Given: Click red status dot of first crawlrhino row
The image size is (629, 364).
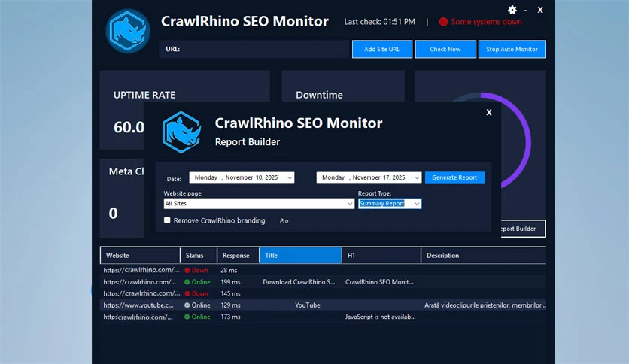Looking at the screenshot, I should point(187,270).
